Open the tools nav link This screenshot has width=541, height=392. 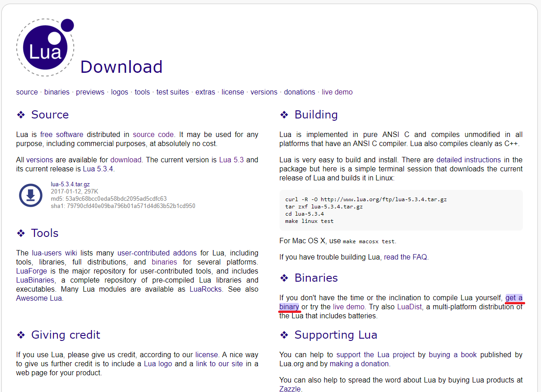142,92
